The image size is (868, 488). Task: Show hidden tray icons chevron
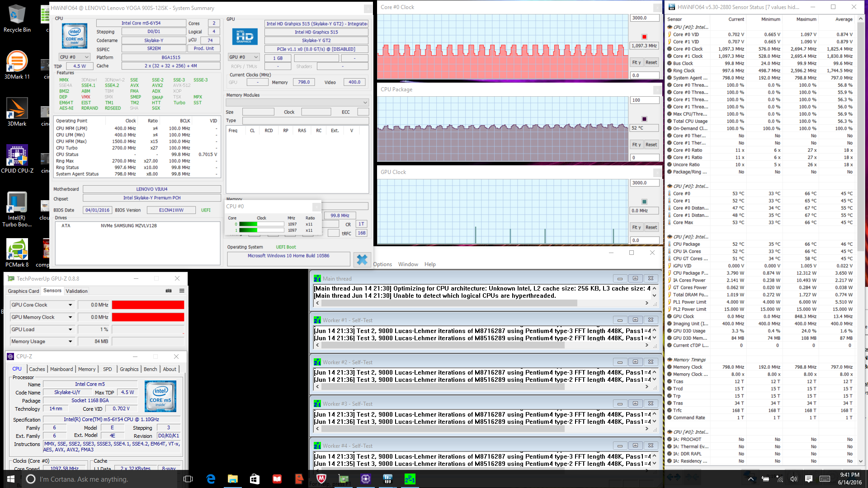pos(750,479)
